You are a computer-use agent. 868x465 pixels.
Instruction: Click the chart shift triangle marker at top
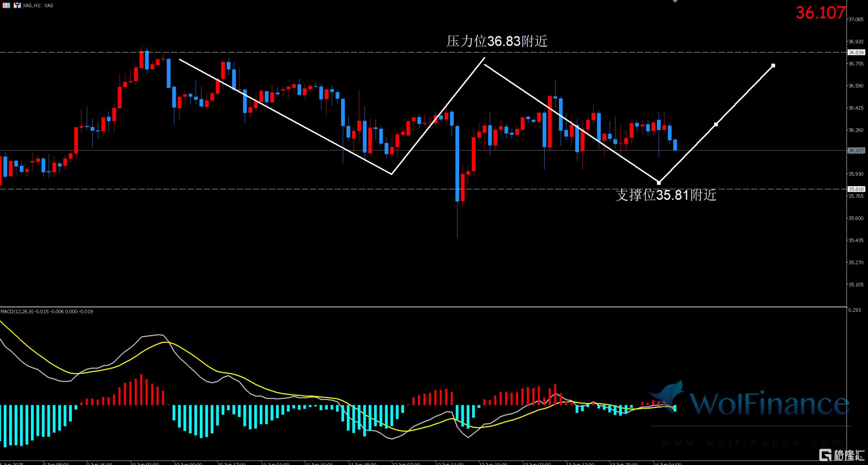click(x=675, y=1)
